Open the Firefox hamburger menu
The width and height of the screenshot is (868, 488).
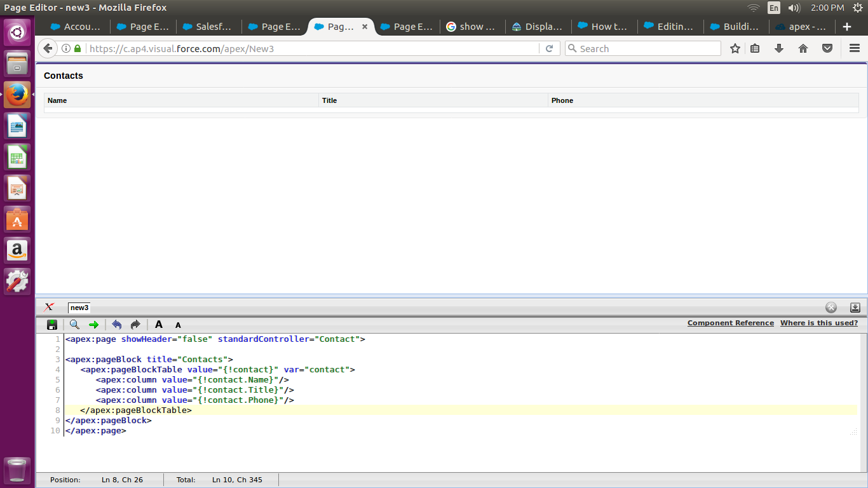point(855,48)
